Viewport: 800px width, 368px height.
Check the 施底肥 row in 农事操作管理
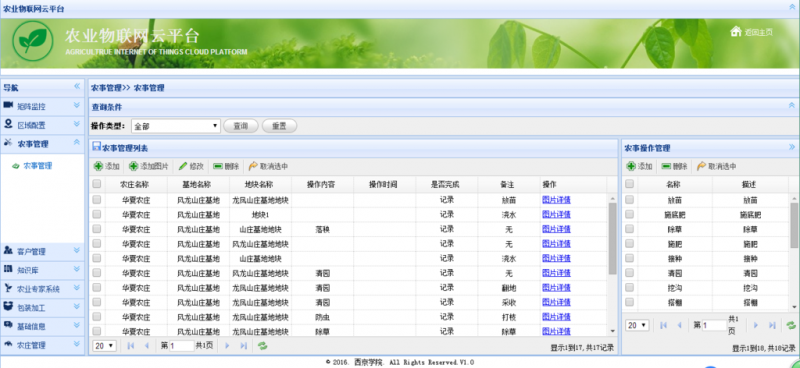pyautogui.click(x=630, y=214)
